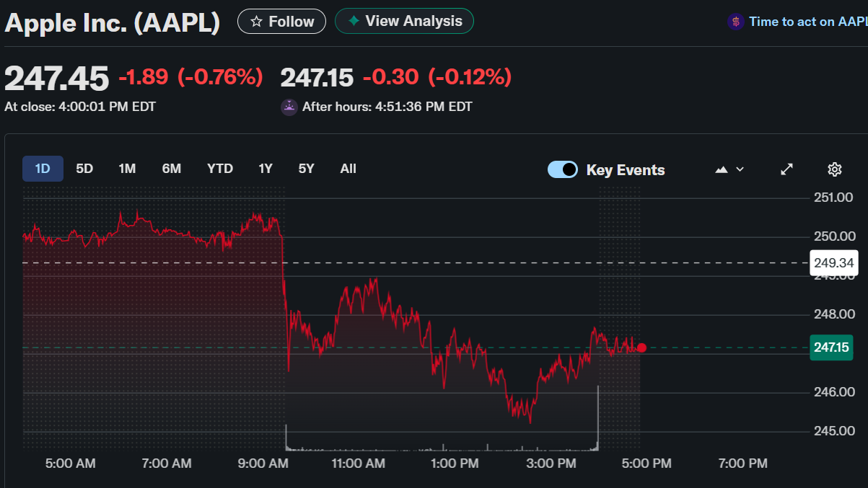The width and height of the screenshot is (868, 488).
Task: Click the purple dollar promo icon
Action: click(x=735, y=22)
